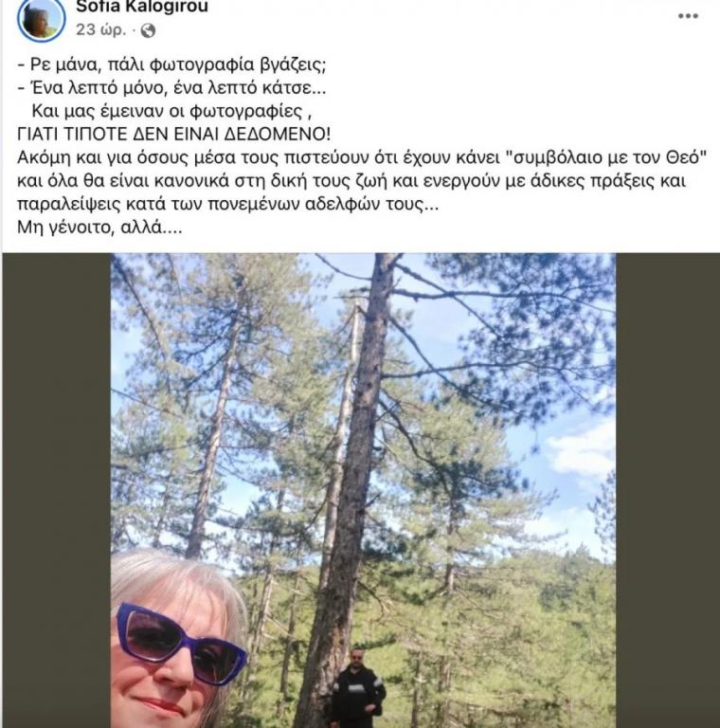Click the man standing beside the tree
The height and width of the screenshot is (728, 720).
tap(357, 688)
